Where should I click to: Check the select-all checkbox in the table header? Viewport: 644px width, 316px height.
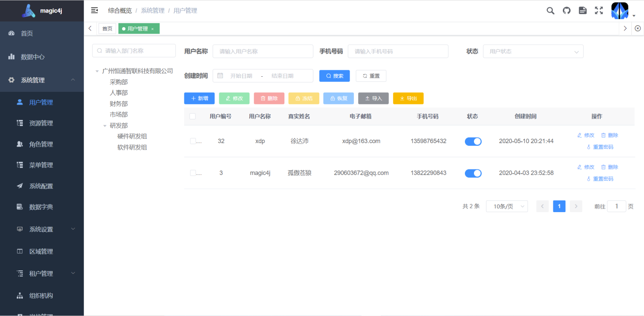click(193, 116)
